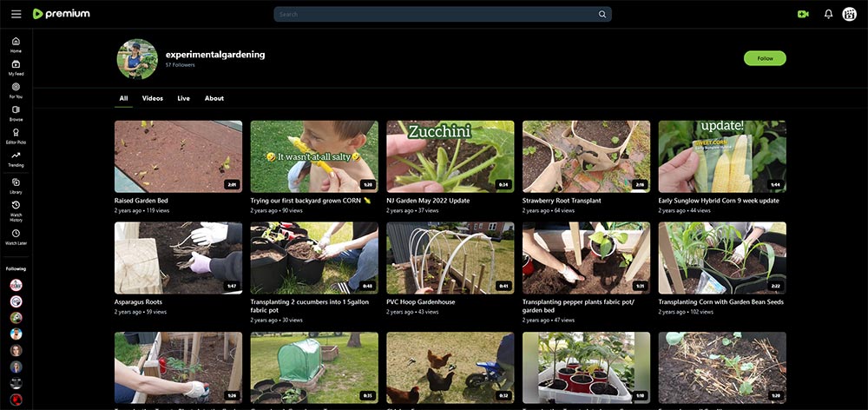Open the notifications bell

pos(828,15)
